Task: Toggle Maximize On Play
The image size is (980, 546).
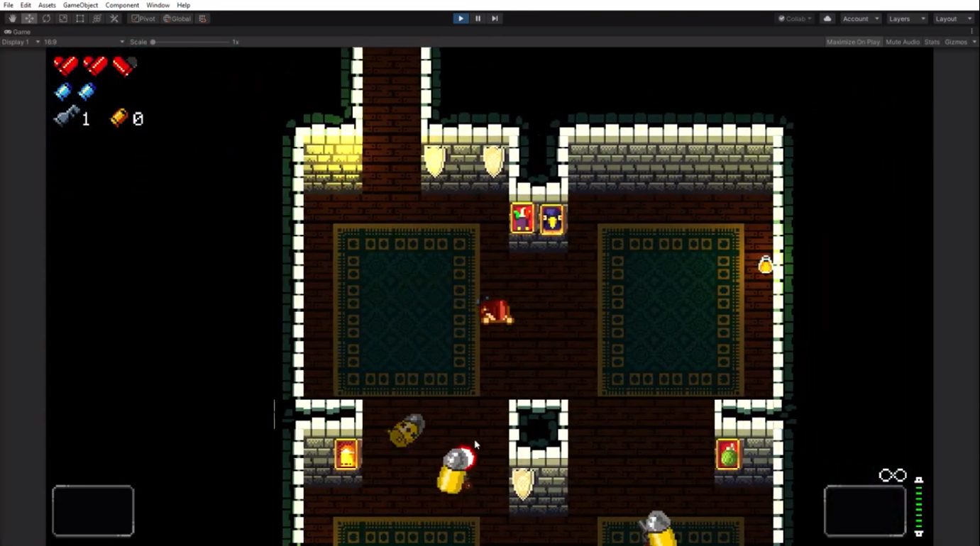Action: [x=853, y=42]
